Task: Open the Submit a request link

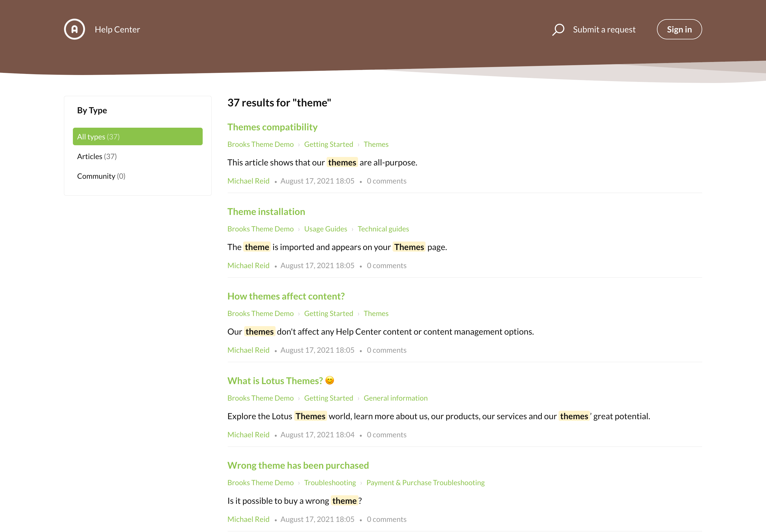Action: click(604, 29)
